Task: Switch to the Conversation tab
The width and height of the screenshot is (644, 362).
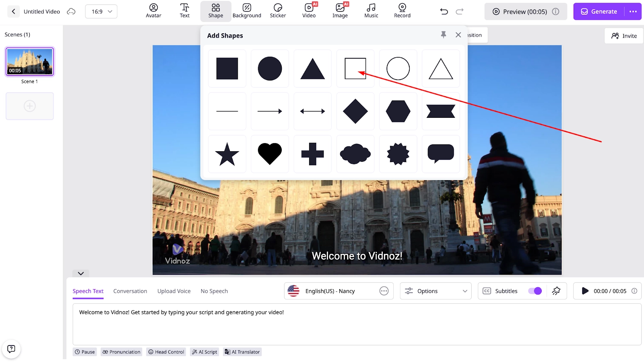Action: pos(130,291)
